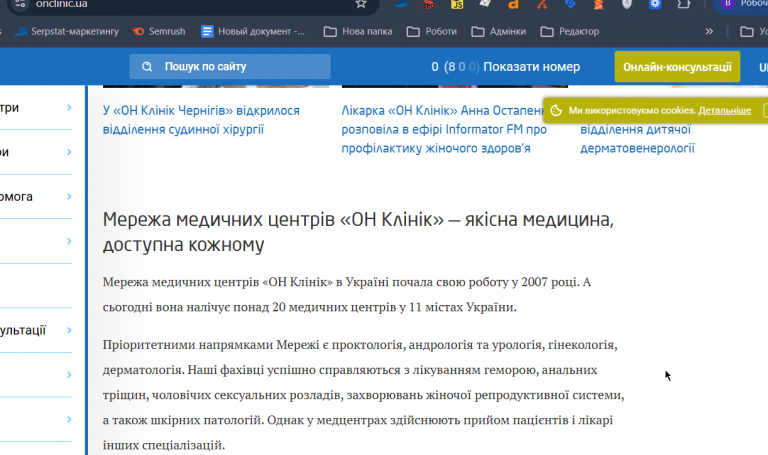Click the text 'інших спеціалізацій.'
Screen dimensions: 768x455
point(164,445)
